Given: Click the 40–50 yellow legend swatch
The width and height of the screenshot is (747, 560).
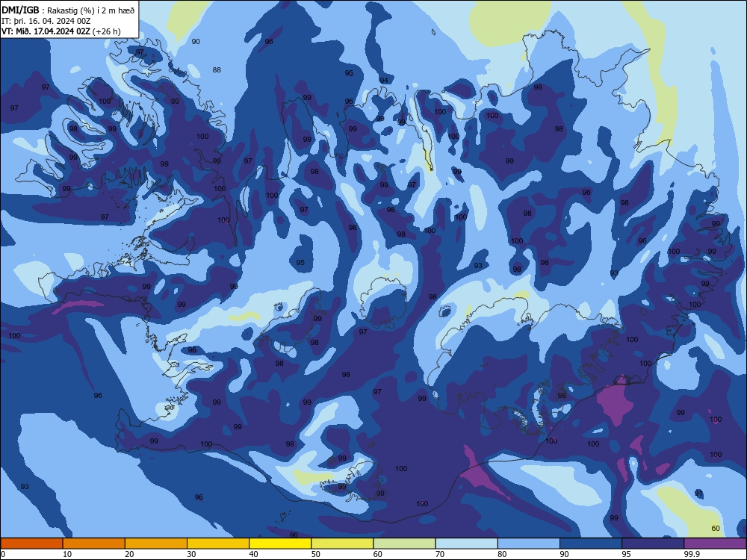Looking at the screenshot, I should (280, 544).
